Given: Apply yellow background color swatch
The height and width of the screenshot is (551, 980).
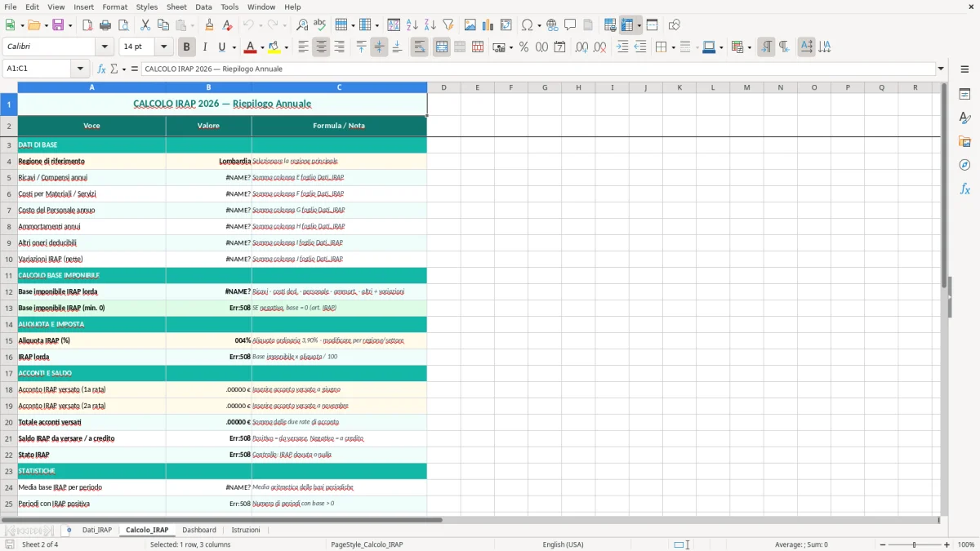Looking at the screenshot, I should [274, 47].
